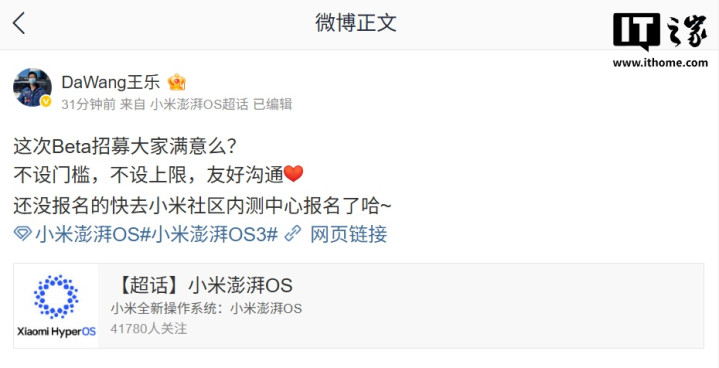
Task: Click the IT之家 logo watermark
Action: [660, 31]
